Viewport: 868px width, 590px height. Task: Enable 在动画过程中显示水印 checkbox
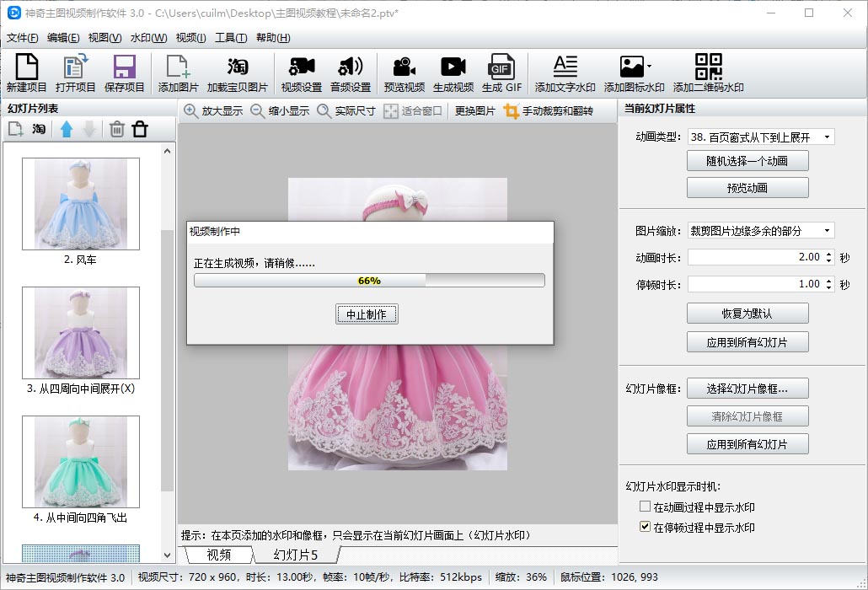[x=645, y=507]
